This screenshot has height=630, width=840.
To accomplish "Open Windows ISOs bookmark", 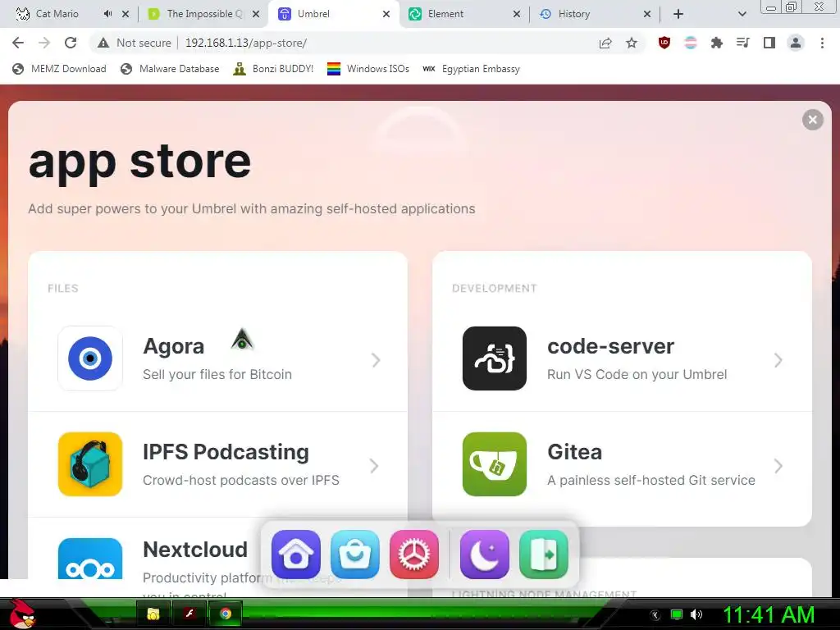I will [368, 69].
